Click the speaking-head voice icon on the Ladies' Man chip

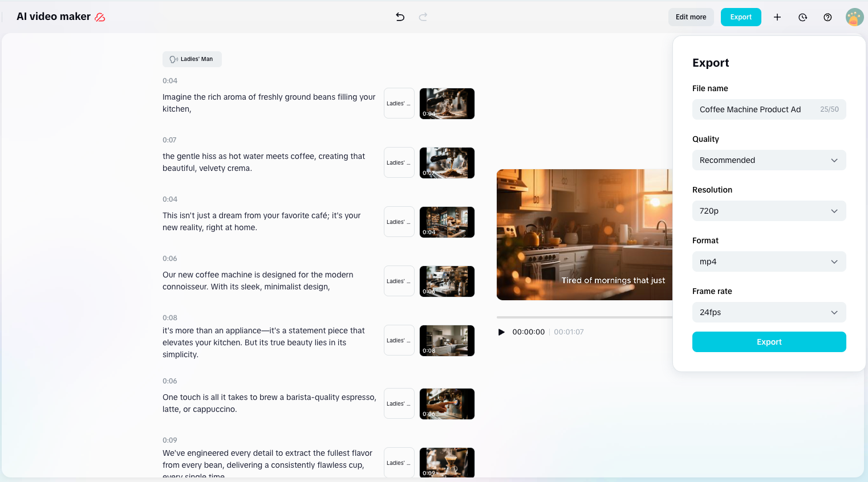(x=173, y=59)
